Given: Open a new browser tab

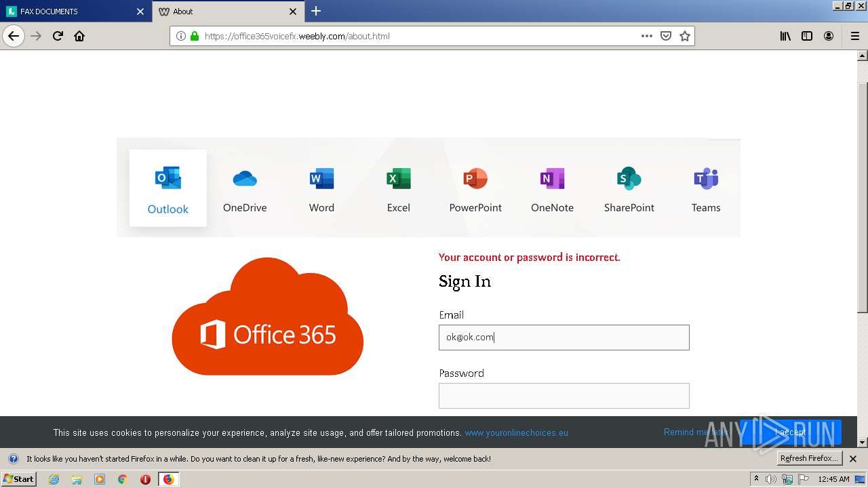Looking at the screenshot, I should click(x=316, y=12).
